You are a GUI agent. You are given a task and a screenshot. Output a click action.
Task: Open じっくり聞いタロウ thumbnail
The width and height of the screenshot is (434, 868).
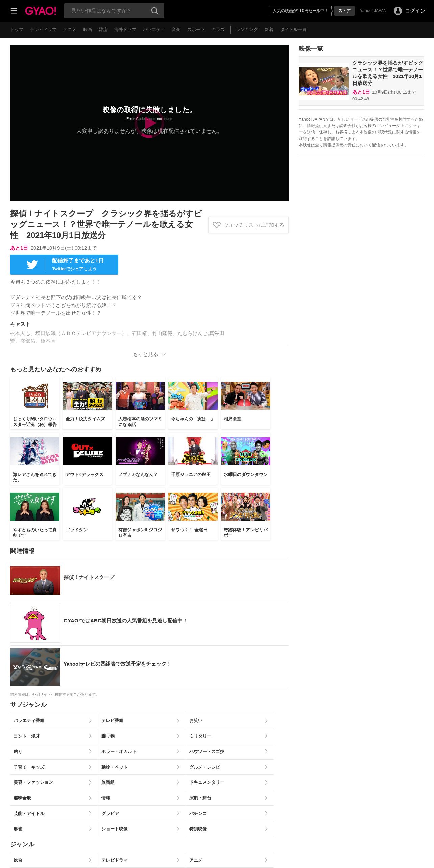[35, 396]
